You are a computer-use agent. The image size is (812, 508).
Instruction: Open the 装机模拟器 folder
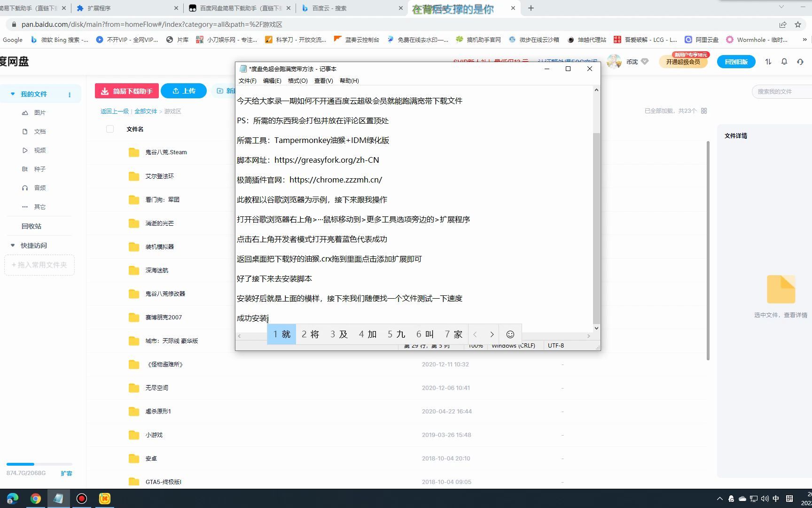click(159, 246)
